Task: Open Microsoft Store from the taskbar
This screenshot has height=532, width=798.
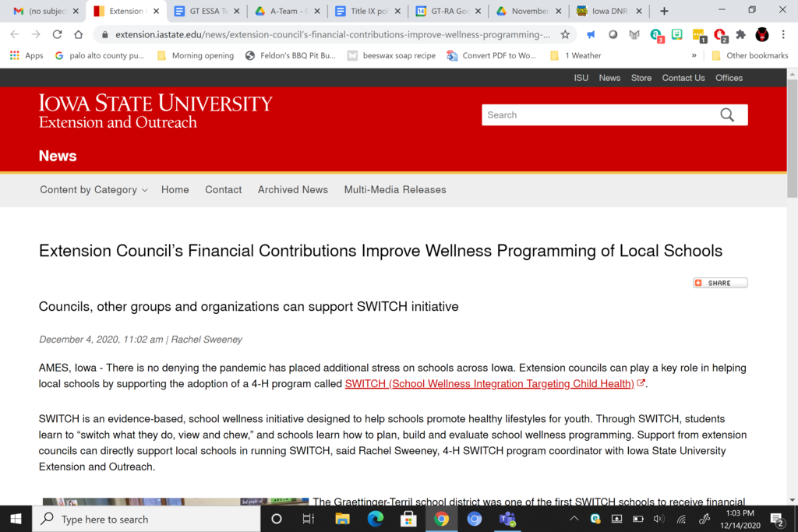Action: tap(408, 519)
